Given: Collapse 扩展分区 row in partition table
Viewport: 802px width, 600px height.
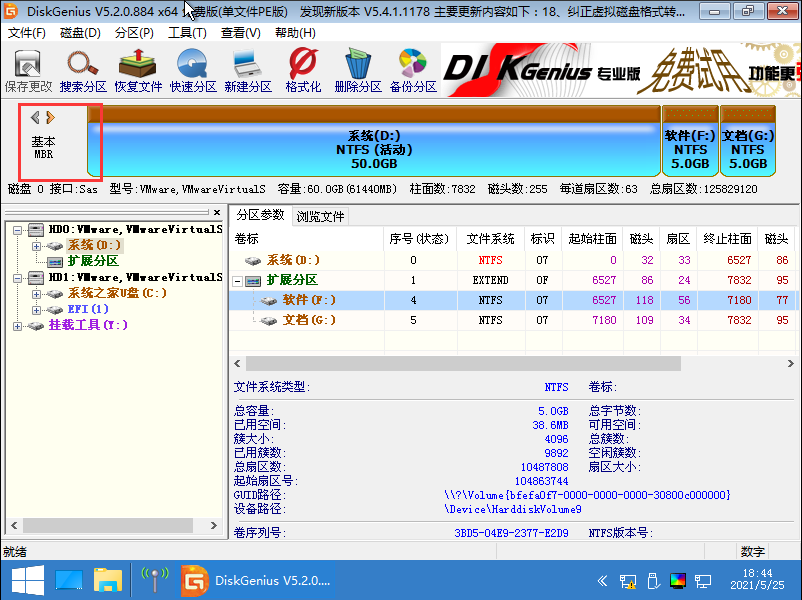Looking at the screenshot, I should (238, 281).
